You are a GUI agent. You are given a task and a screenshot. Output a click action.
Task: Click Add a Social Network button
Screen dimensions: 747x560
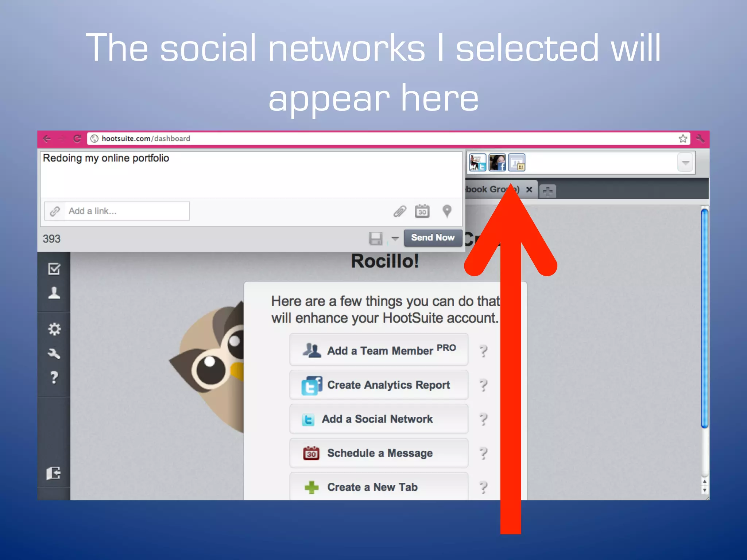[x=379, y=419]
